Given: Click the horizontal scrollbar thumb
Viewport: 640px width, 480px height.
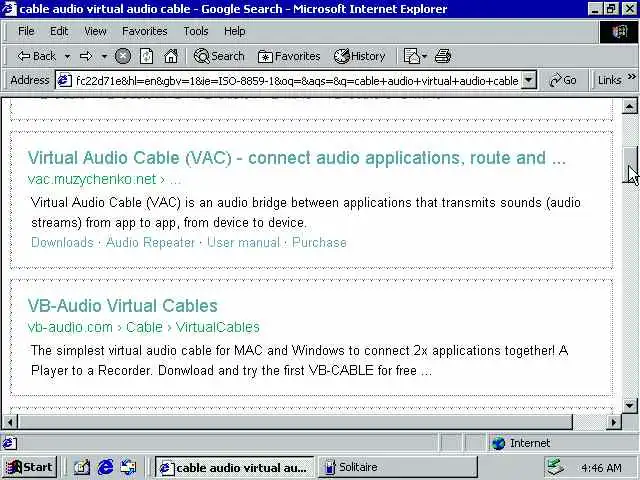Looking at the screenshot, I should point(295,422).
